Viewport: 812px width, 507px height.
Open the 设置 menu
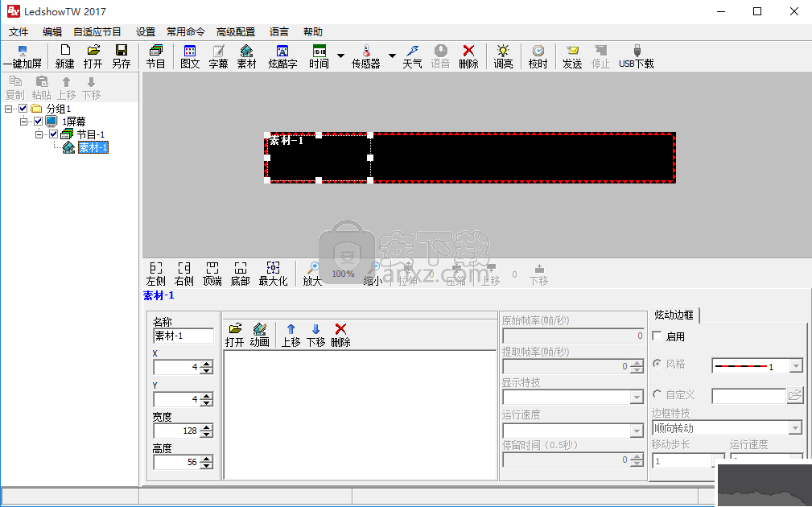point(146,32)
